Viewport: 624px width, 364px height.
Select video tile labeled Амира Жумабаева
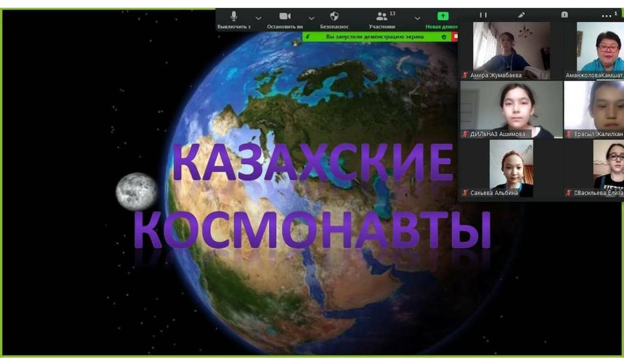[x=504, y=51]
